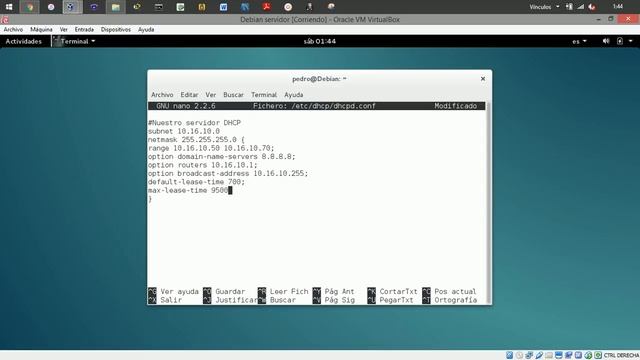This screenshot has height=360, width=640.
Task: Click the VirtualBox display monitor status icon
Action: pos(559,355)
